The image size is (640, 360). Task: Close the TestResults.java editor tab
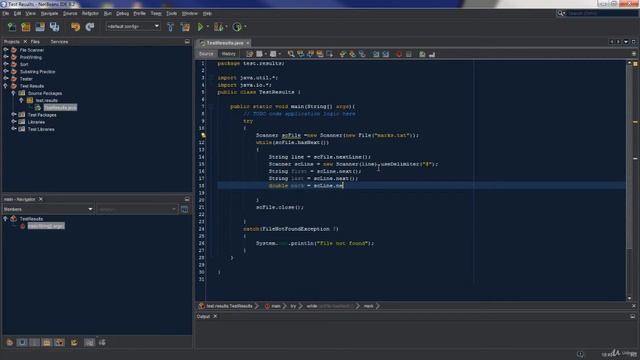pos(248,43)
